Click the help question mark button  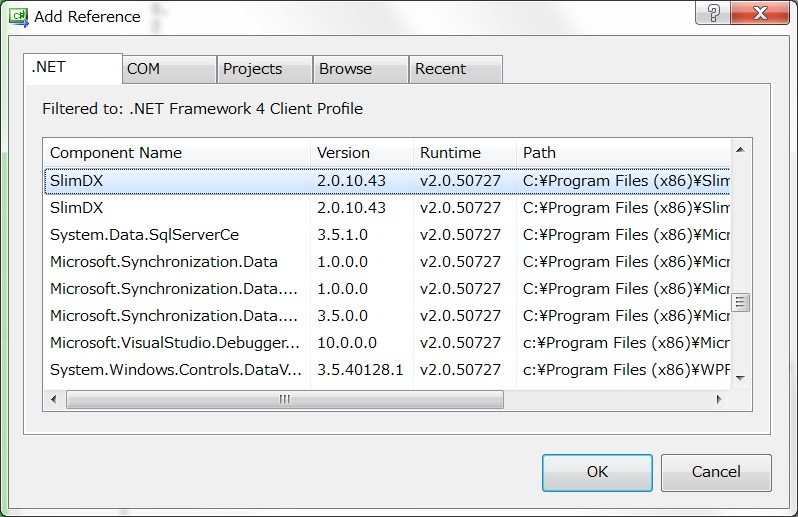pyautogui.click(x=715, y=12)
